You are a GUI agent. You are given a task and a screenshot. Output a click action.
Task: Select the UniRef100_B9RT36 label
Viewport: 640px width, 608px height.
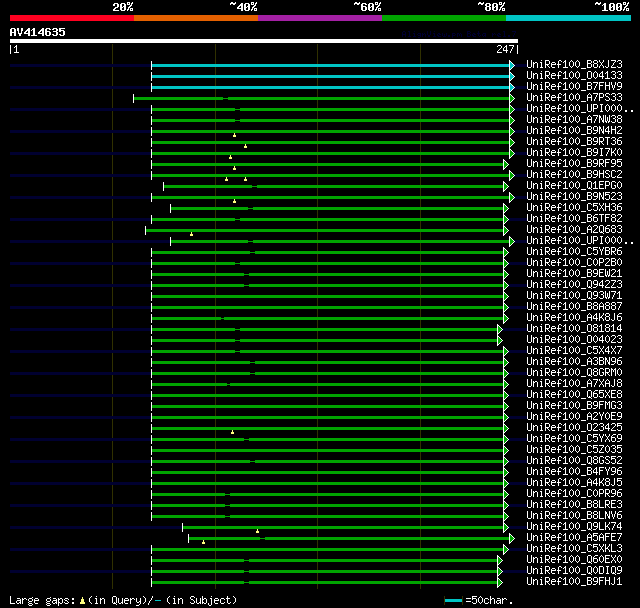[x=574, y=142]
